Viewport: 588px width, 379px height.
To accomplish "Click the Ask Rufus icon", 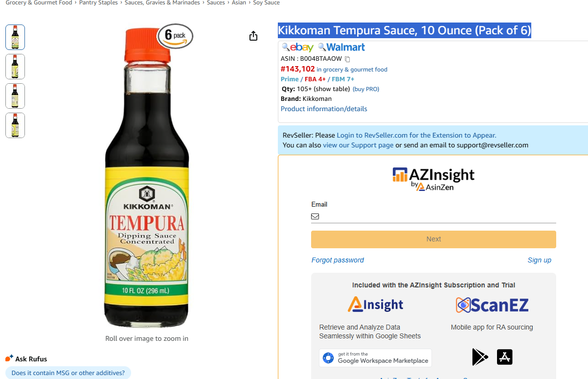I will click(x=9, y=358).
